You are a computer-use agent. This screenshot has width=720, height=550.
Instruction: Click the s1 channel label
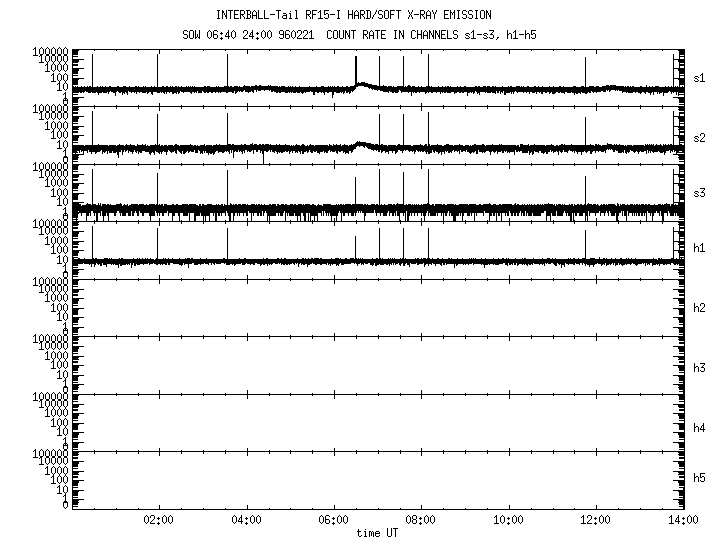[x=699, y=75]
